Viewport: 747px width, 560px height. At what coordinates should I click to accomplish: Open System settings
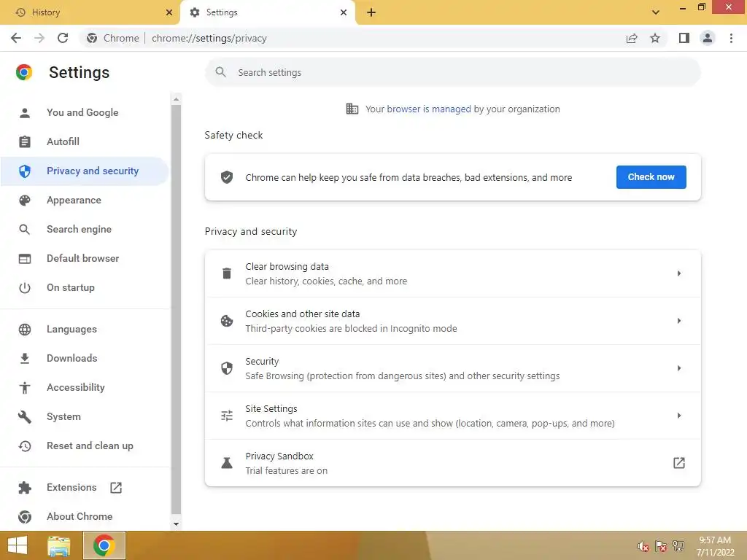coord(85,416)
